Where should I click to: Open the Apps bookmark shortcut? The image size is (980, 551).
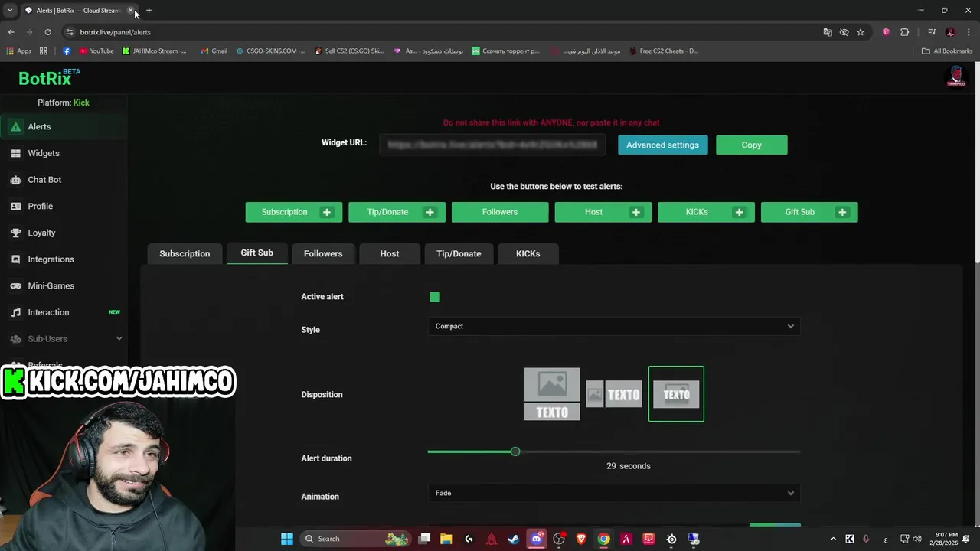coord(19,51)
